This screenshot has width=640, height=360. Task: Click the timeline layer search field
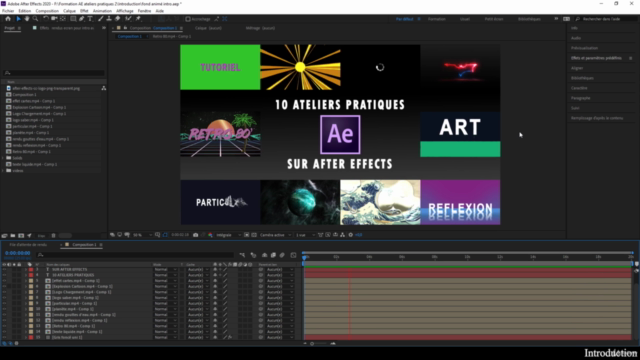(135, 255)
